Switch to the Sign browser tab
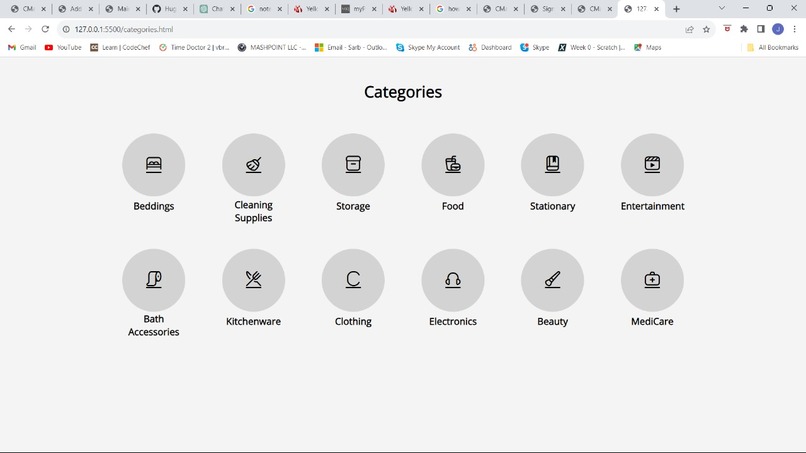806x453 pixels. click(548, 9)
